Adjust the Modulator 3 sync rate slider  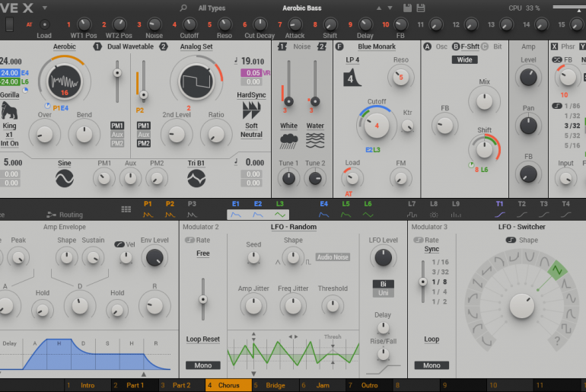coord(422,282)
